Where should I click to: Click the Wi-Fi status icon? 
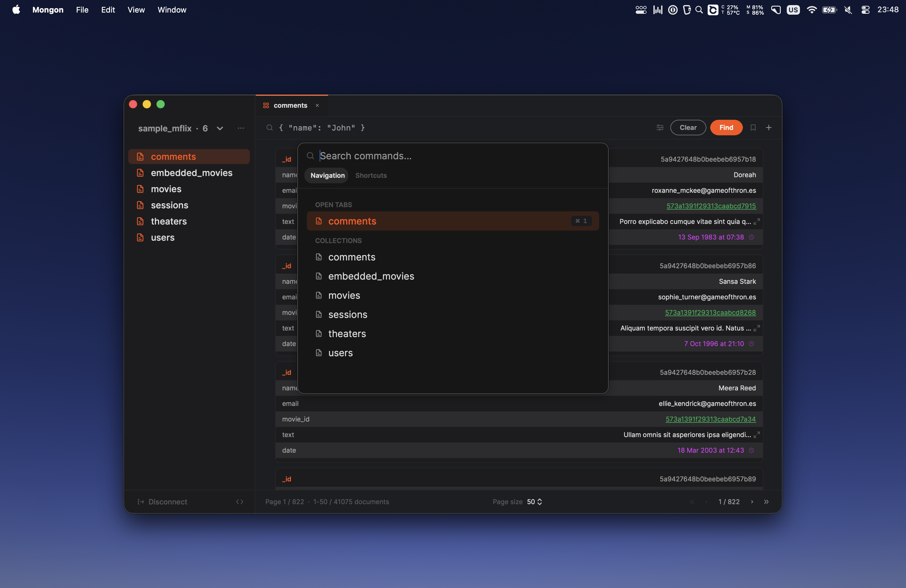[x=812, y=10]
